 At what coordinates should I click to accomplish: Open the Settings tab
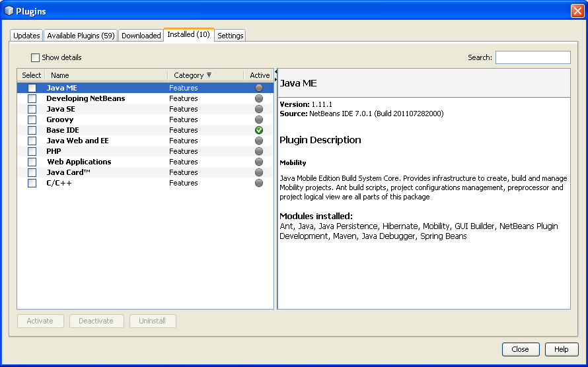click(x=231, y=36)
